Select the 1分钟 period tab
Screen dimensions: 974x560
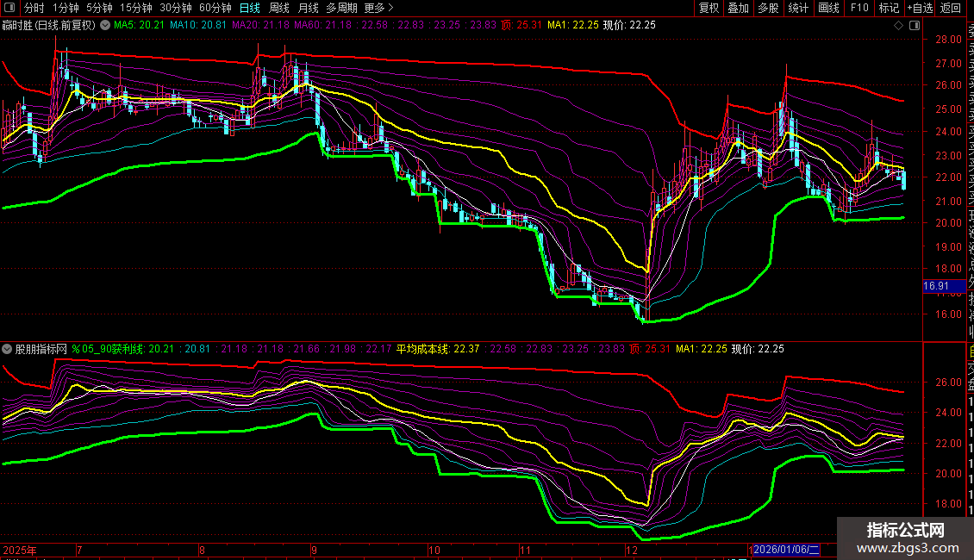[x=66, y=8]
